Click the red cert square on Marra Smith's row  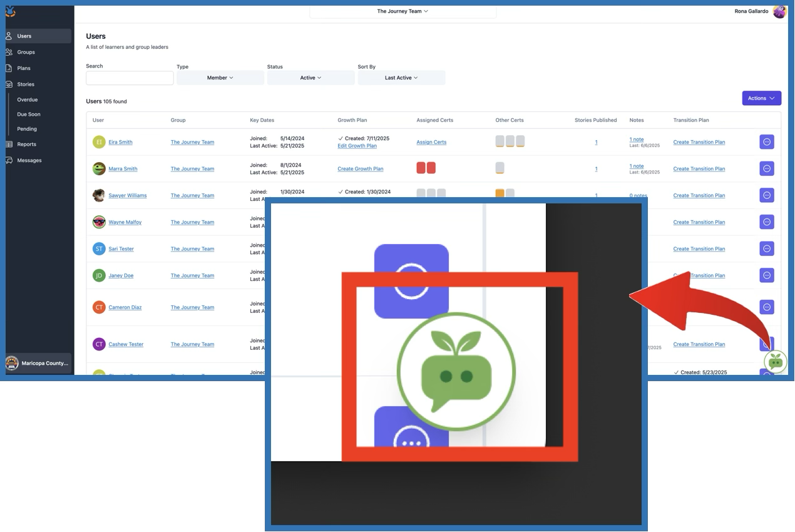pyautogui.click(x=421, y=168)
